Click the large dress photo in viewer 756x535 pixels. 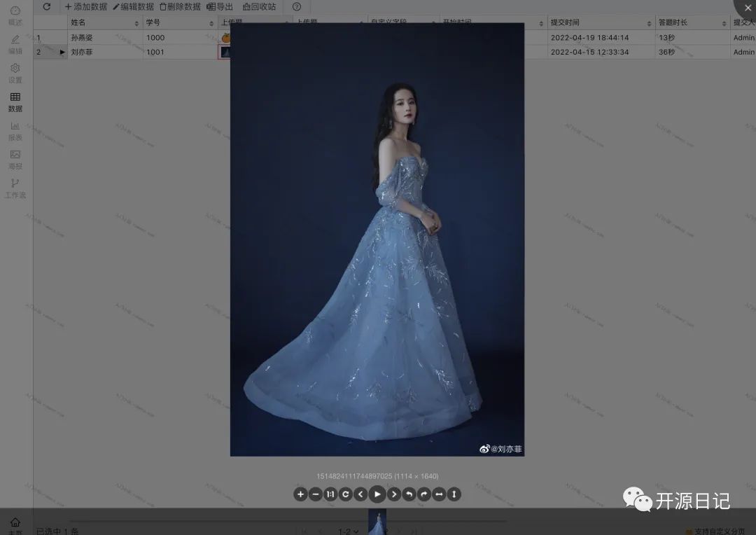(377, 239)
